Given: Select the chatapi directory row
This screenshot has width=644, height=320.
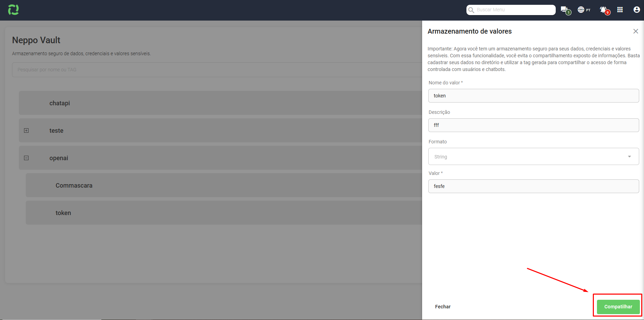Looking at the screenshot, I should pos(220,103).
